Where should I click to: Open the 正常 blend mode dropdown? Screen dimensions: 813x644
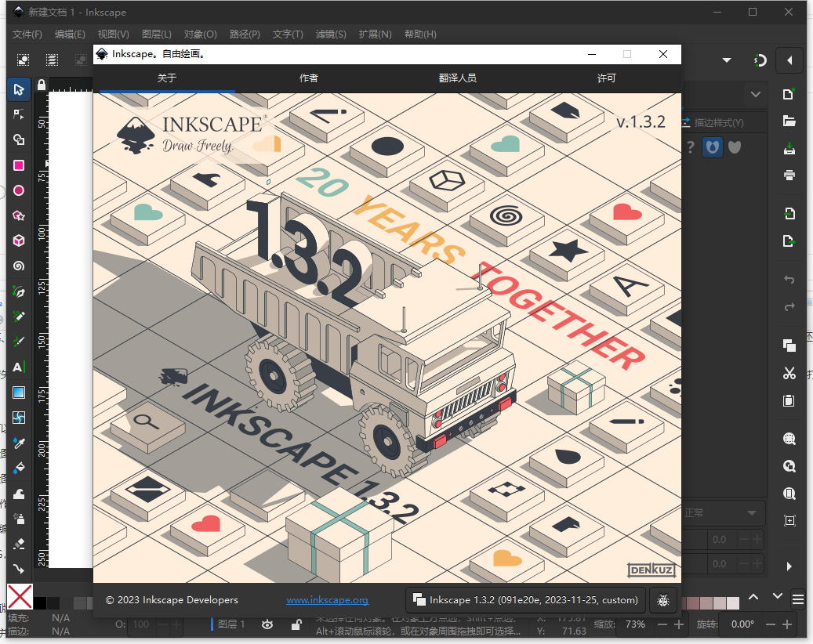(722, 512)
